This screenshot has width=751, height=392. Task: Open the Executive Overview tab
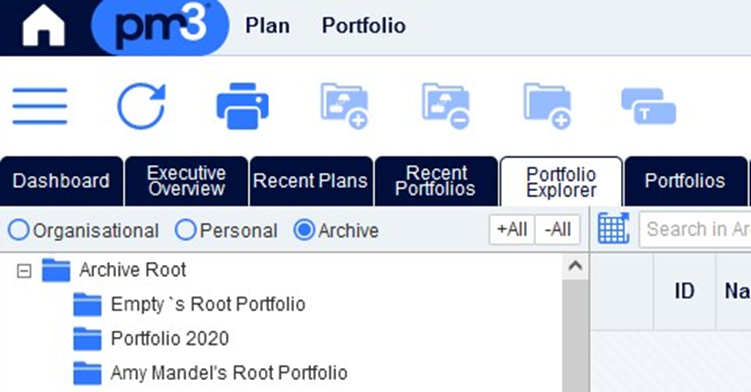pos(186,181)
